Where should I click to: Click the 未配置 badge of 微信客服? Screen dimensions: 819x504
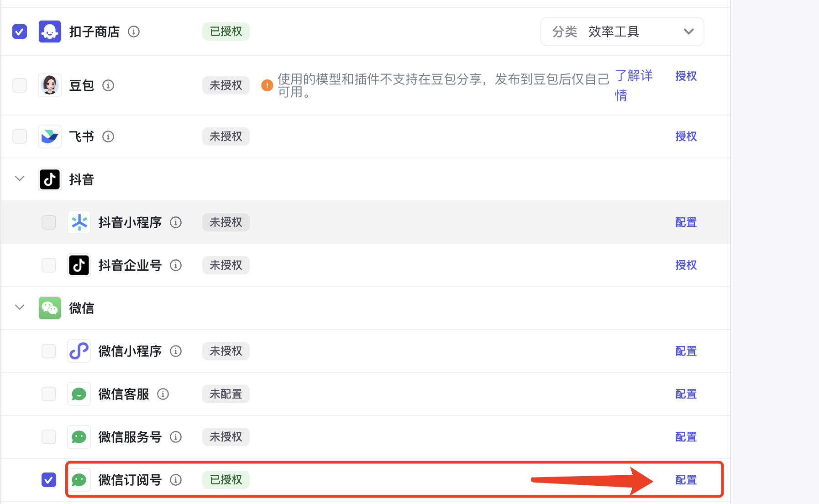tap(226, 394)
